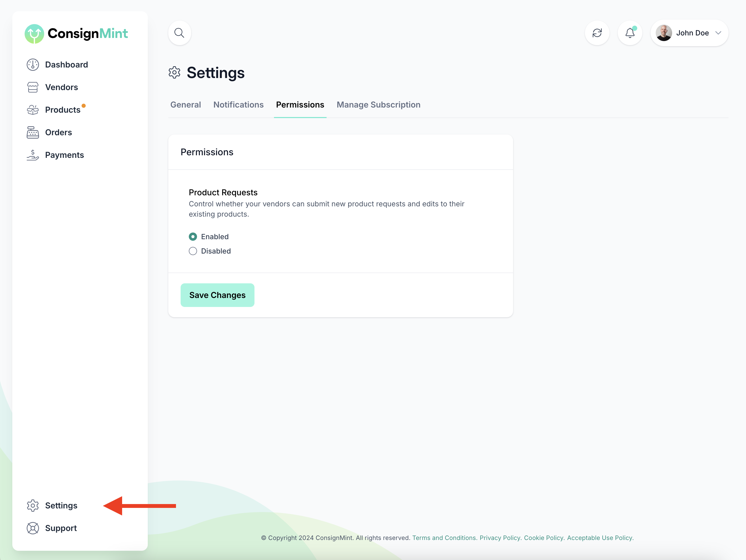Go to Vendors storefront icon
This screenshot has width=746, height=560.
click(x=33, y=87)
